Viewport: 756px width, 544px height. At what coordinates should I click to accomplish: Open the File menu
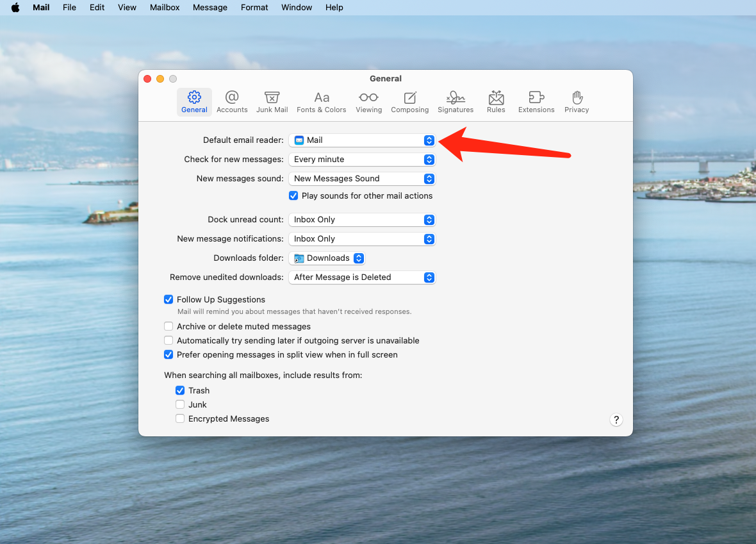tap(69, 7)
